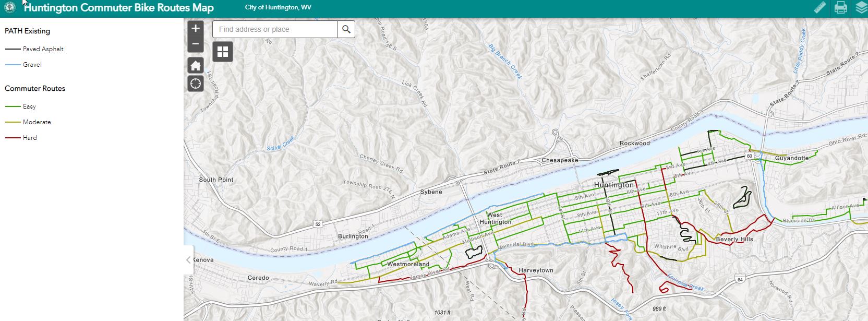The height and width of the screenshot is (321, 868).
Task: Click the search magnifier button
Action: [x=346, y=29]
